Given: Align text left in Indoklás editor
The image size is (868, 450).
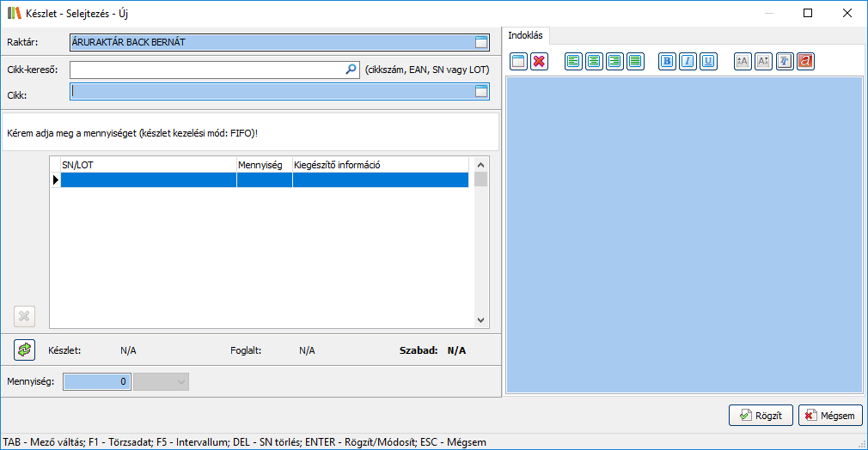Looking at the screenshot, I should tap(573, 61).
